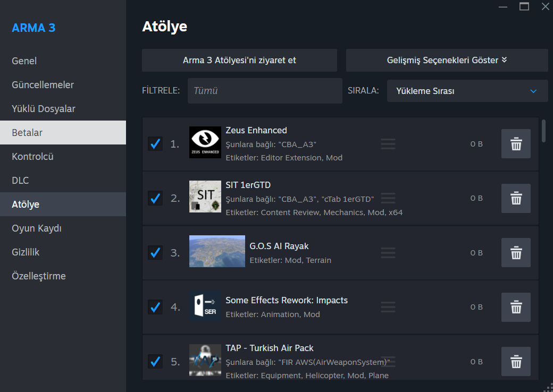Open the Yükleme Sırası sort dropdown

(467, 91)
